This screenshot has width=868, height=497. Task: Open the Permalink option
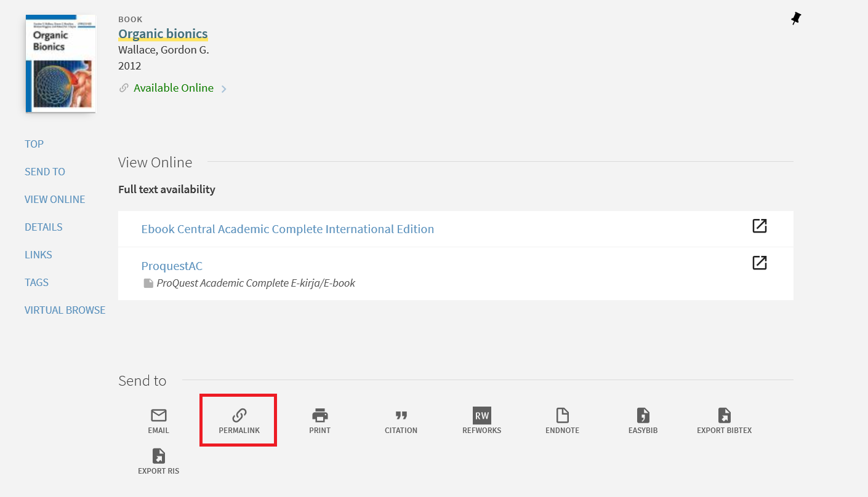tap(239, 416)
